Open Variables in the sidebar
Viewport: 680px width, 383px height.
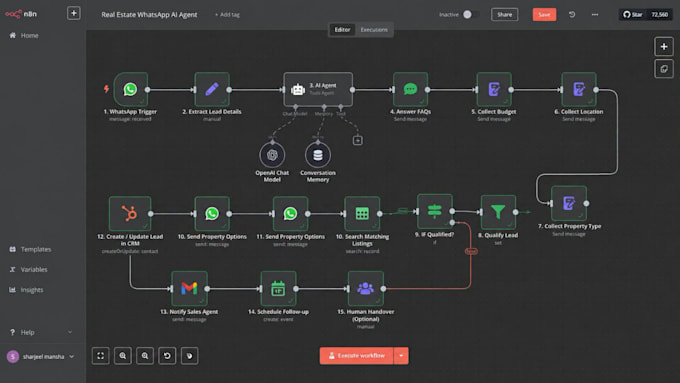29,269
